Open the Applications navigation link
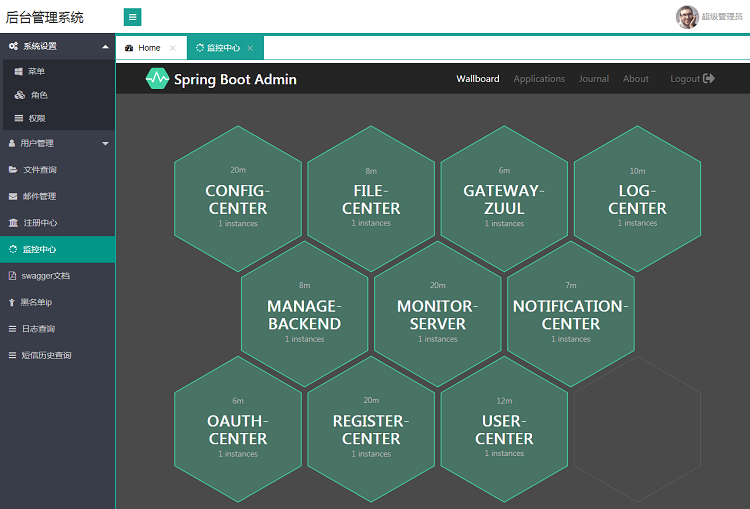The image size is (750, 509). click(539, 78)
